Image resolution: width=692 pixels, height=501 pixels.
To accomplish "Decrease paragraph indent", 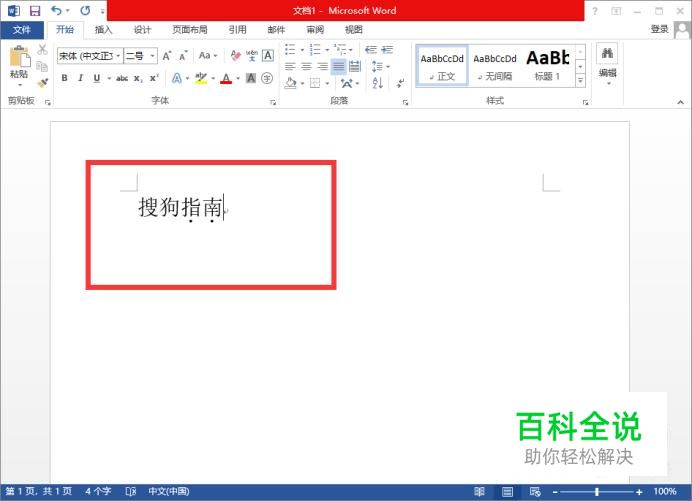I will pos(371,49).
